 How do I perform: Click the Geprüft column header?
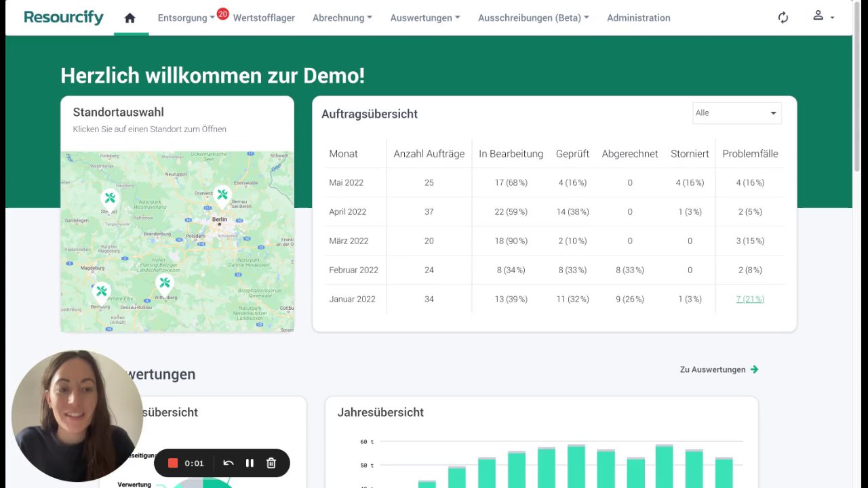coord(572,154)
